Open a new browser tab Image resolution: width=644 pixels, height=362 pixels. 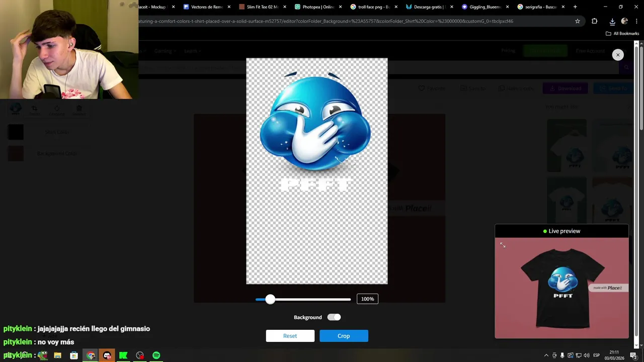(575, 7)
